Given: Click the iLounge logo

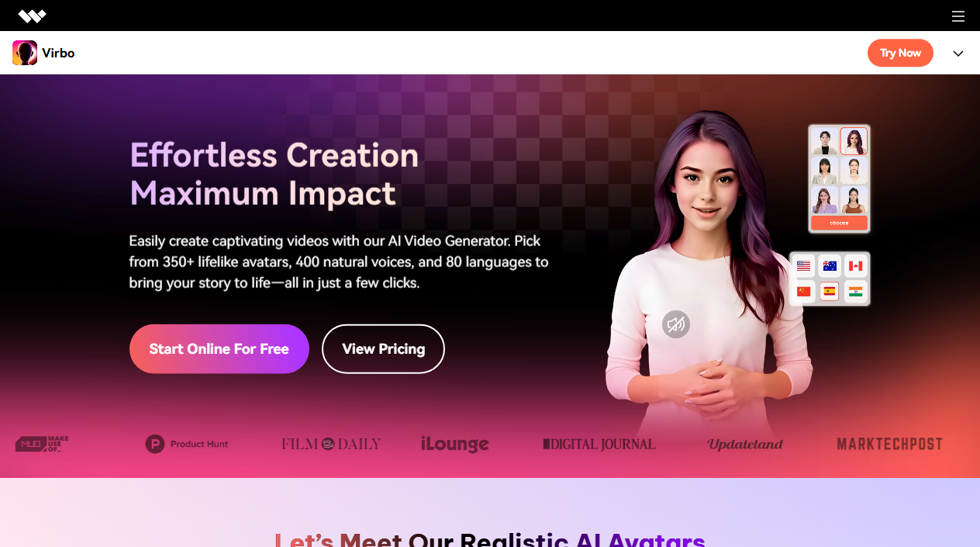Looking at the screenshot, I should 454,444.
